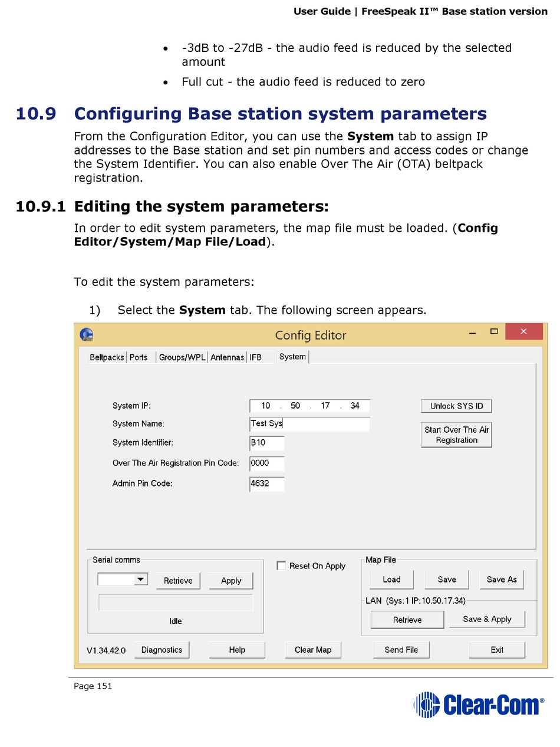Click the Config Editor app icon in title bar
The image size is (560, 747).
87,334
